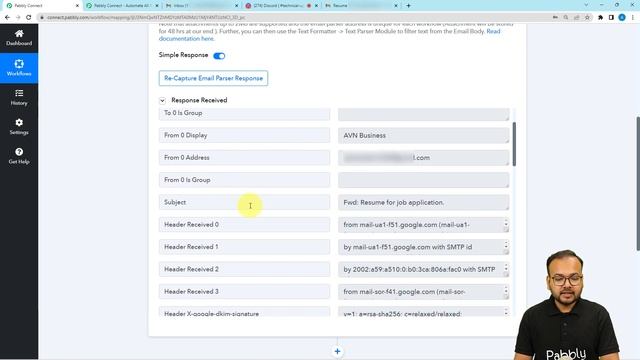The height and width of the screenshot is (360, 640).
Task: Click the share icon in address bar
Action: [x=576, y=18]
